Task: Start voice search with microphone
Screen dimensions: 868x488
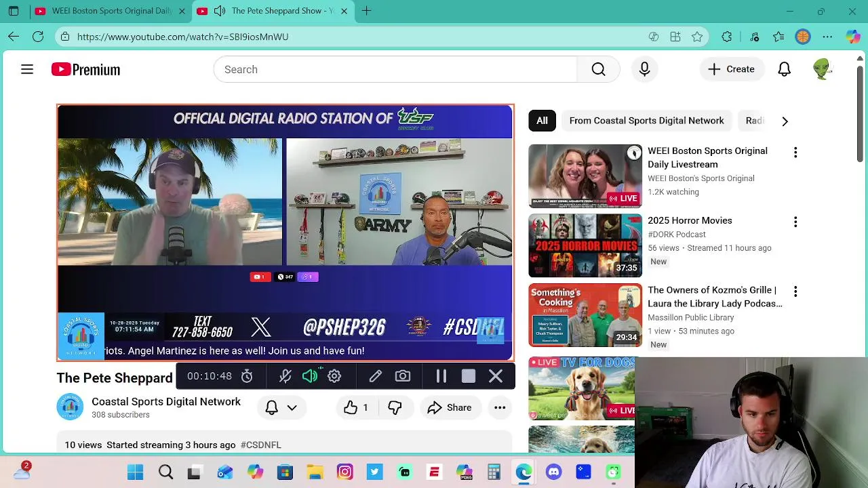Action: pos(644,69)
